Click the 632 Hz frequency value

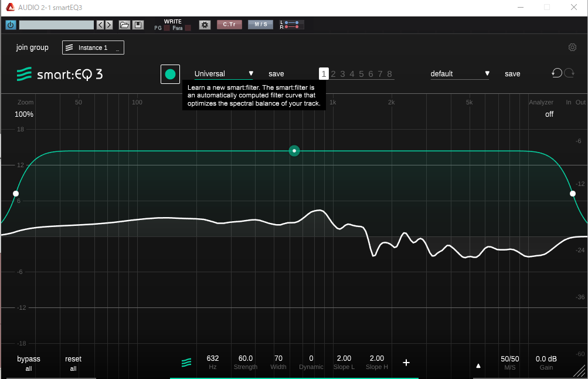(x=213, y=358)
